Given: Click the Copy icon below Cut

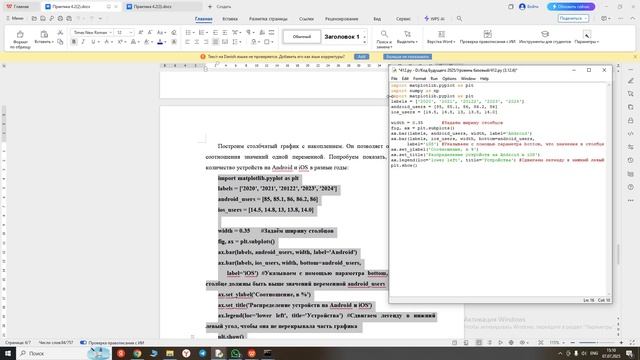Looking at the screenshot, I should pos(60,42).
